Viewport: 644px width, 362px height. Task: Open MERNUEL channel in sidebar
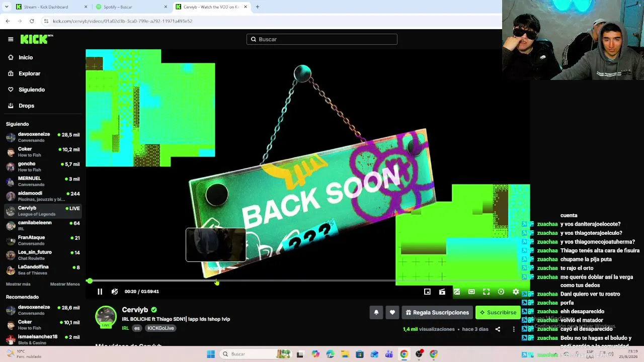click(x=43, y=182)
